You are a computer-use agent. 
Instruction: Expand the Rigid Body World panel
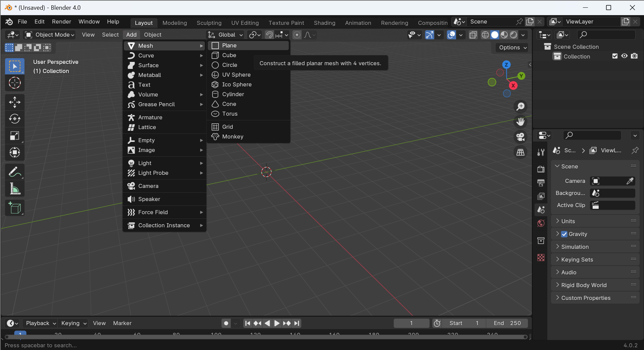click(595, 285)
